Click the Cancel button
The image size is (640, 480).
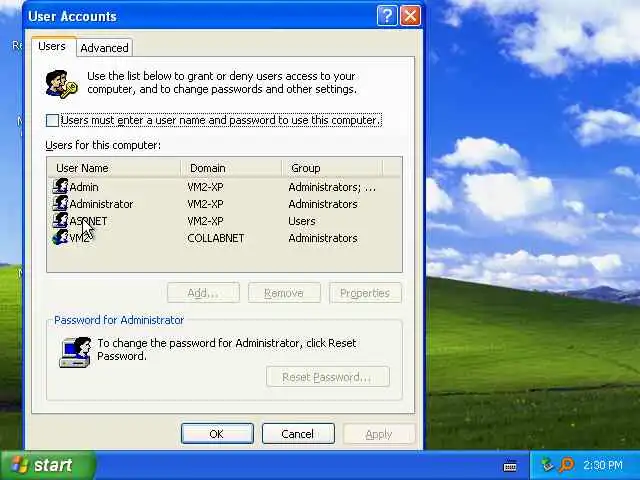coord(298,433)
